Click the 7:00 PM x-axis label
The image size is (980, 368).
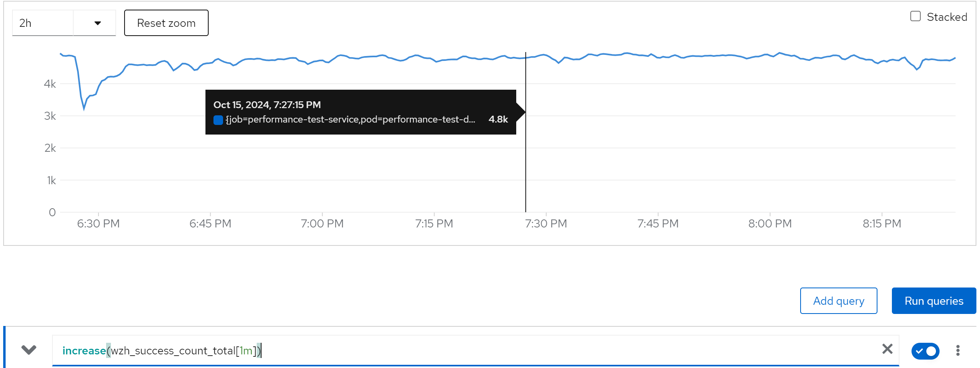tap(322, 223)
